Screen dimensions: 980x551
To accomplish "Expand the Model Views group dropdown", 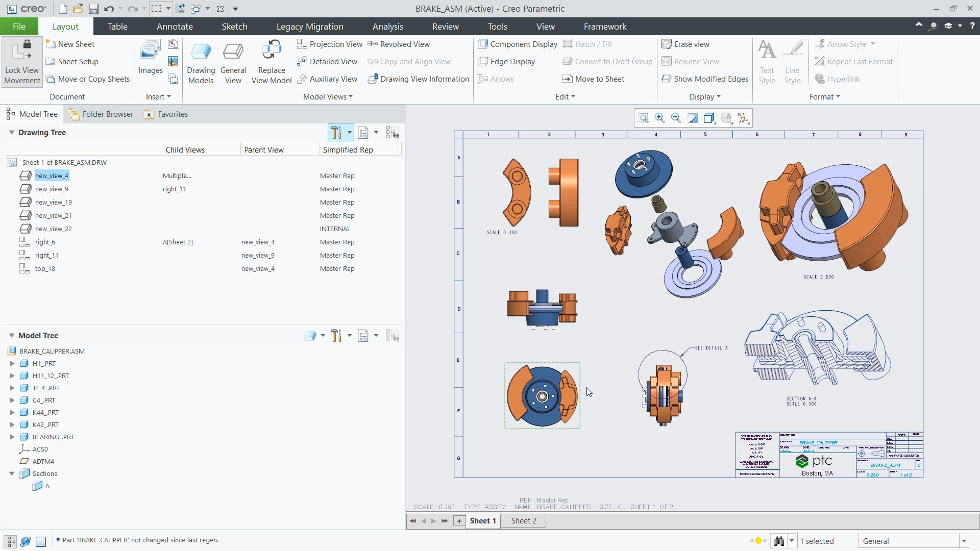I will coord(328,97).
